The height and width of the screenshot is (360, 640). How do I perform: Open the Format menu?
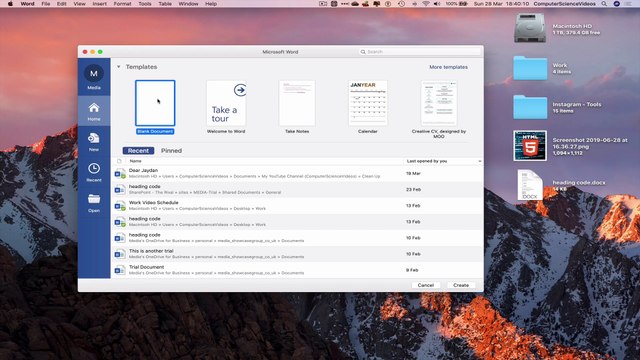(122, 4)
